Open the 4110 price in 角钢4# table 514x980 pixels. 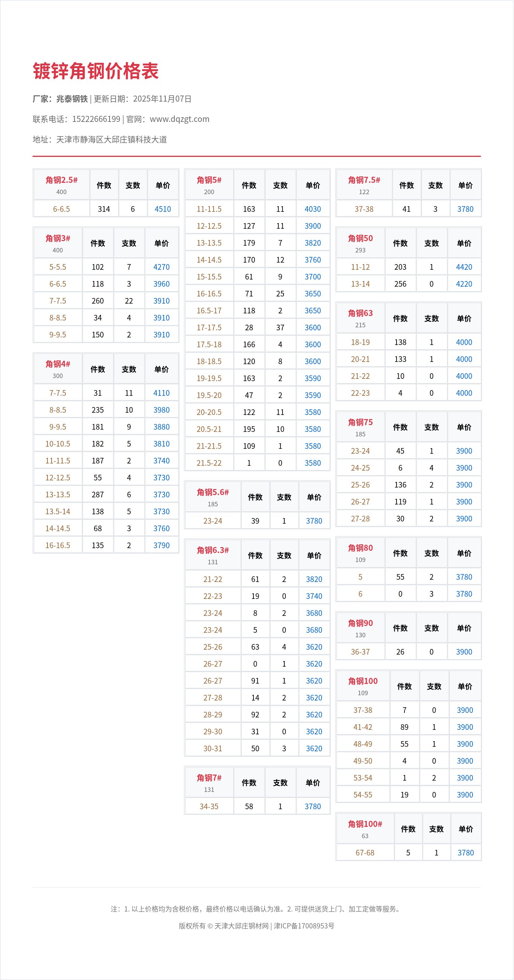162,393
